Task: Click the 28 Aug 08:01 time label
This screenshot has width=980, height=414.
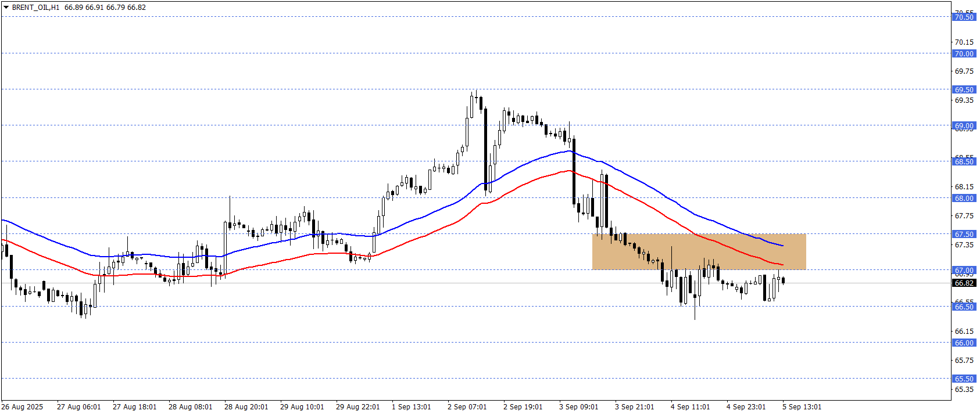Action: pos(190,407)
